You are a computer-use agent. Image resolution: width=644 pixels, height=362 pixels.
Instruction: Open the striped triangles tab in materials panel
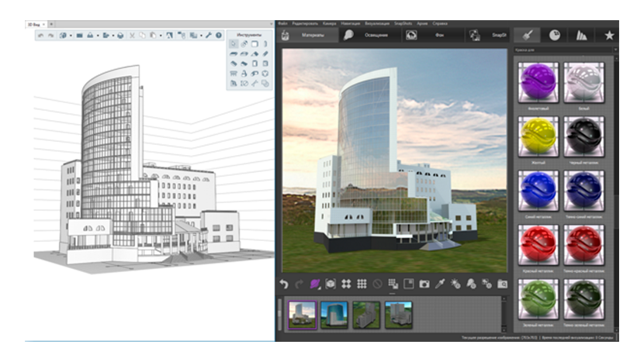point(582,36)
